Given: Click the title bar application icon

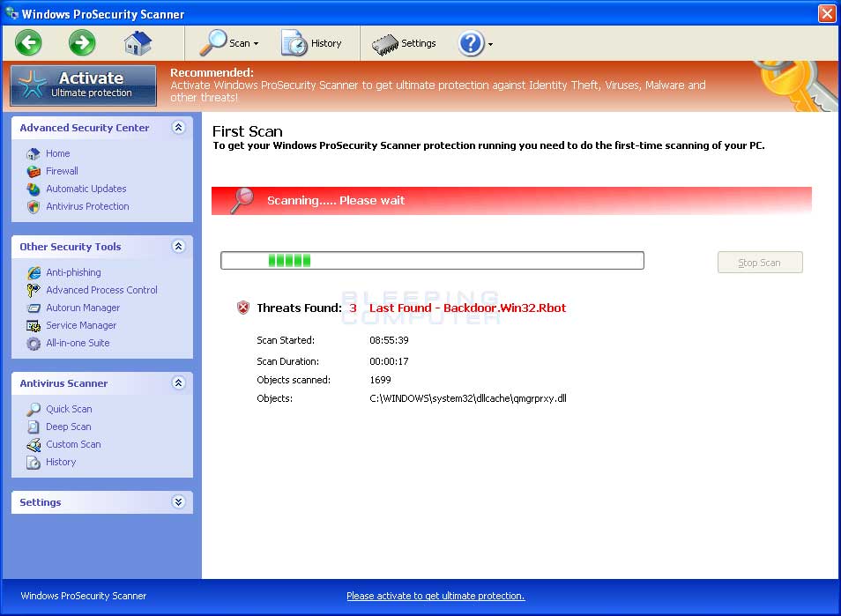Looking at the screenshot, I should pyautogui.click(x=11, y=13).
